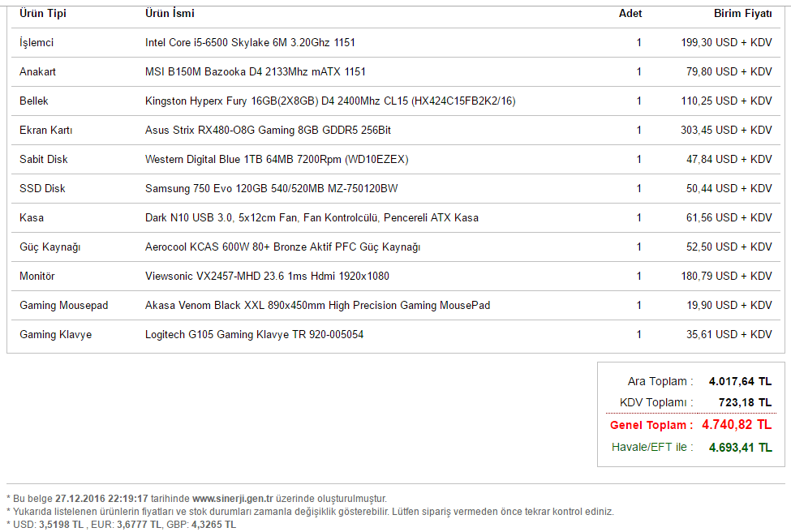Click the price '47,84 USD + KDV'

(x=729, y=160)
